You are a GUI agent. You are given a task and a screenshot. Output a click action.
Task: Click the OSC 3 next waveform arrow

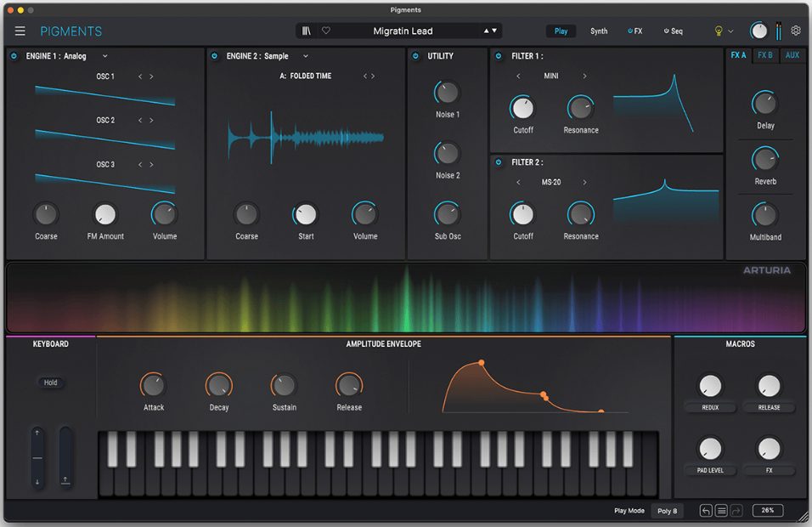point(151,165)
